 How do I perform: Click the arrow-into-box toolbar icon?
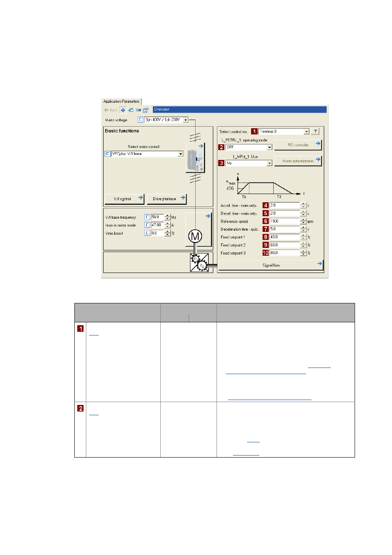pos(130,110)
